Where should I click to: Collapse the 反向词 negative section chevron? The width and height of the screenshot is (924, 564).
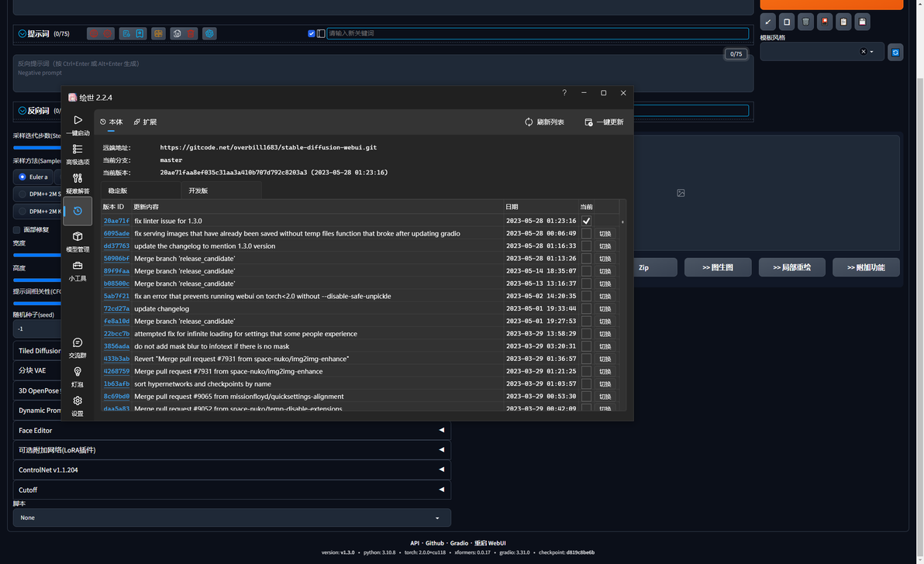tap(22, 111)
